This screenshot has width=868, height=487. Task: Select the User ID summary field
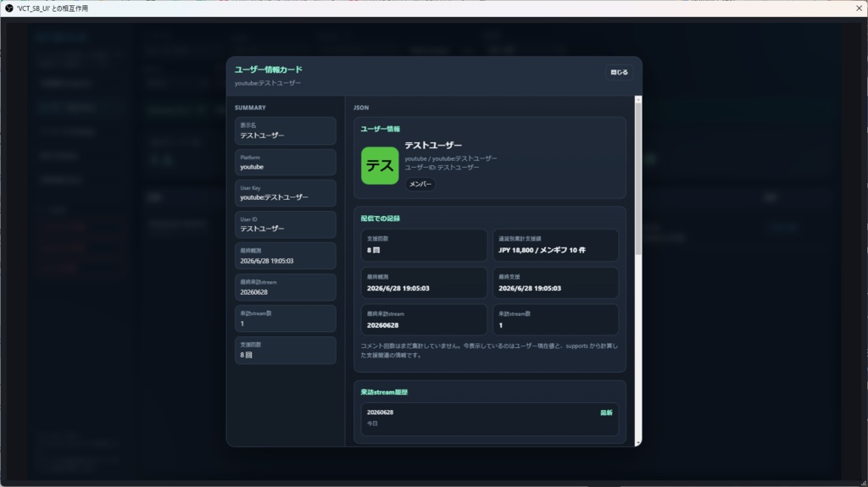coord(285,224)
